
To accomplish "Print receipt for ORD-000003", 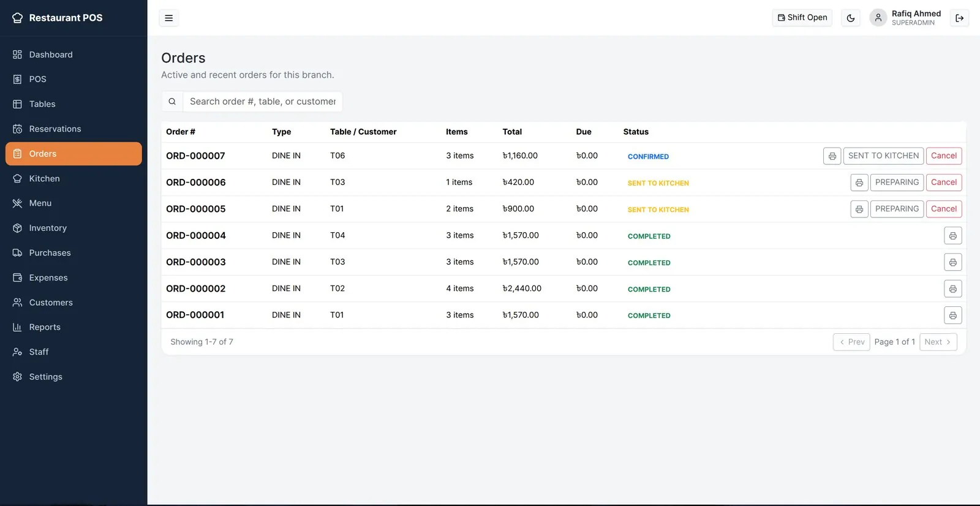I will 952,262.
